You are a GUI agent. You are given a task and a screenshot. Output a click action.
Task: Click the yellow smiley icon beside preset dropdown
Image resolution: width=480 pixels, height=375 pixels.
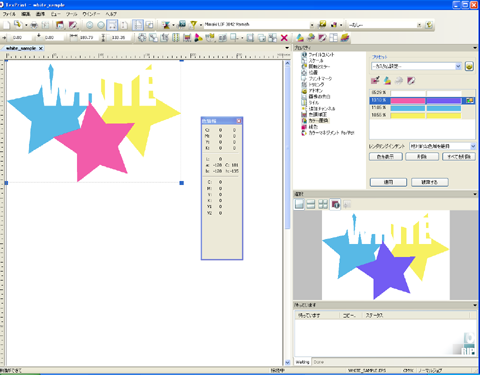(469, 66)
